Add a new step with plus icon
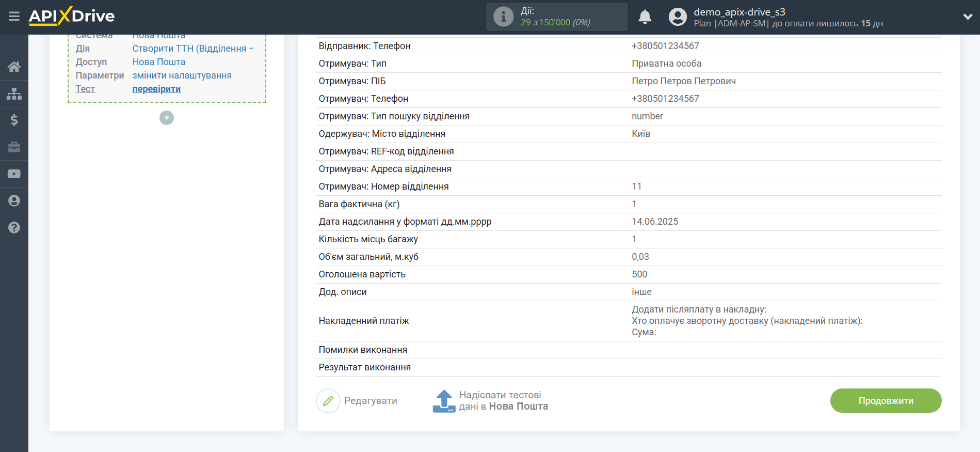The height and width of the screenshot is (452, 980). click(x=167, y=118)
